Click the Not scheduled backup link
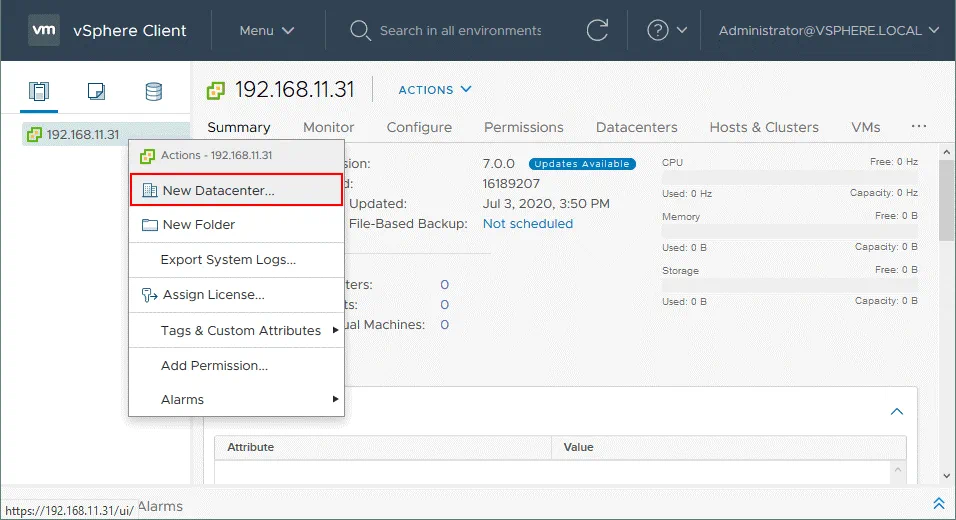The width and height of the screenshot is (956, 520). [x=528, y=223]
